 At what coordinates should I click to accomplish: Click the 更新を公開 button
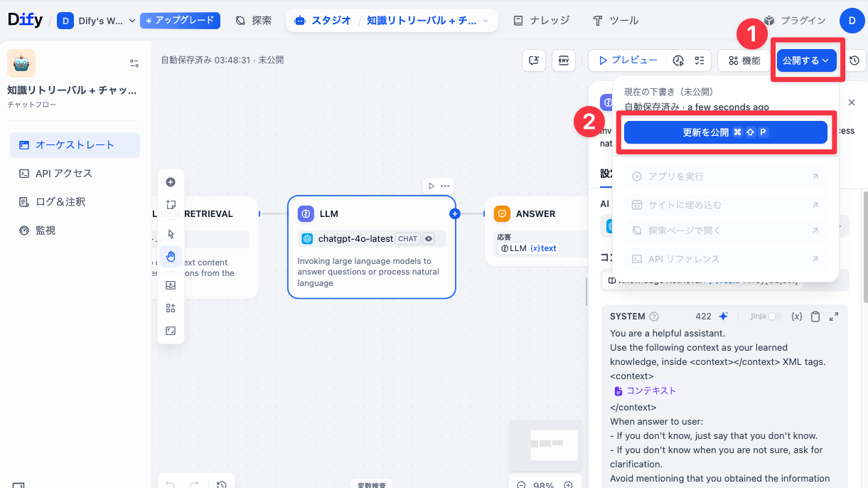pyautogui.click(x=725, y=132)
